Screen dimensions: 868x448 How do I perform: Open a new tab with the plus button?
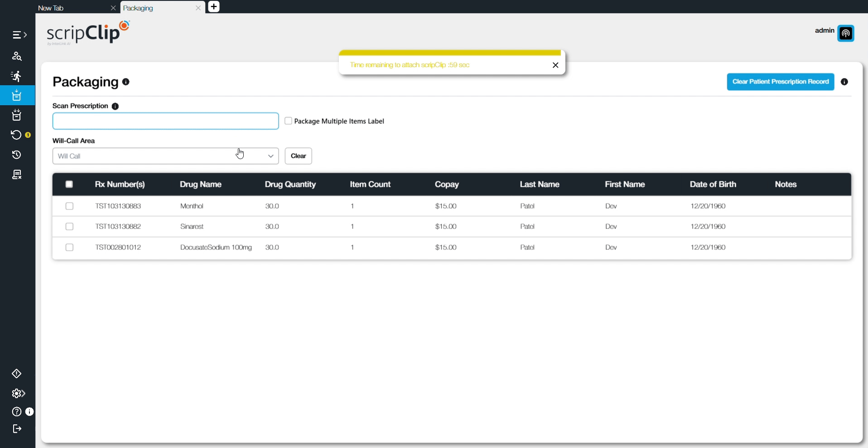213,7
